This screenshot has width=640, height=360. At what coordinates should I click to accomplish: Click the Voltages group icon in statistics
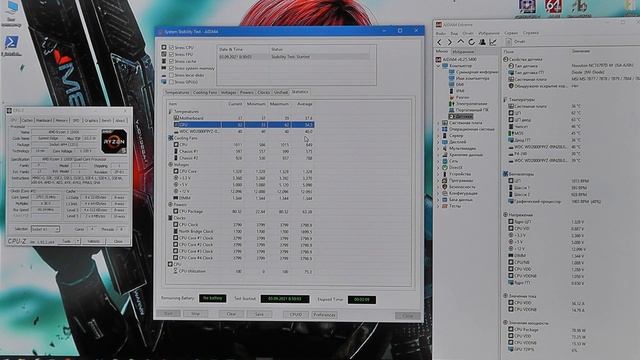tap(171, 164)
